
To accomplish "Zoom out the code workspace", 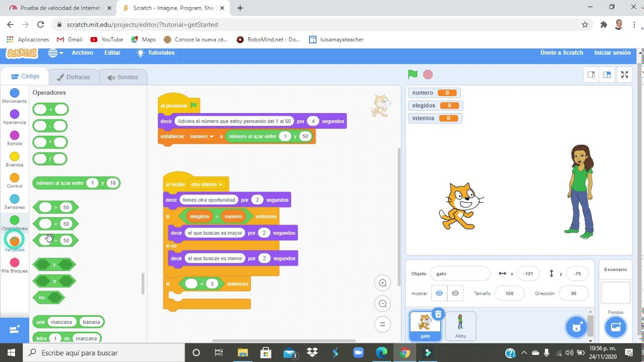I will (x=383, y=304).
